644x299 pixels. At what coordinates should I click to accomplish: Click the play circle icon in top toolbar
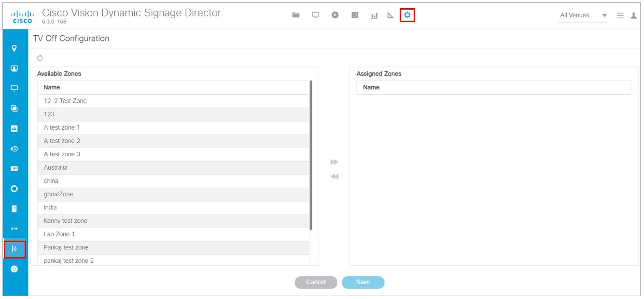point(335,15)
